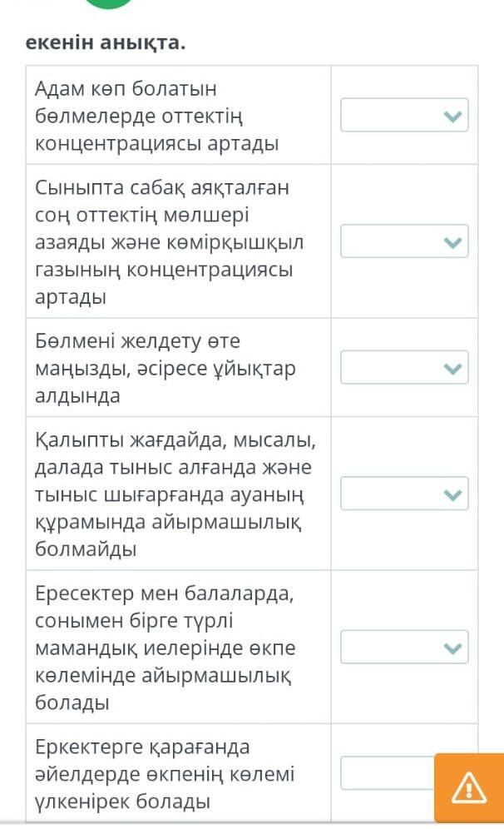
Task: Click the statement 'Еркектерге қарағанда әйелдерде өкпенің көлемі'
Action: (x=166, y=773)
